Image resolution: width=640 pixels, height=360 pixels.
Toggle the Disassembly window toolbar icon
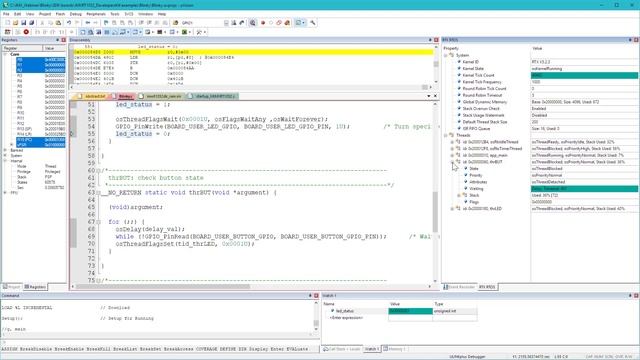click(x=91, y=32)
